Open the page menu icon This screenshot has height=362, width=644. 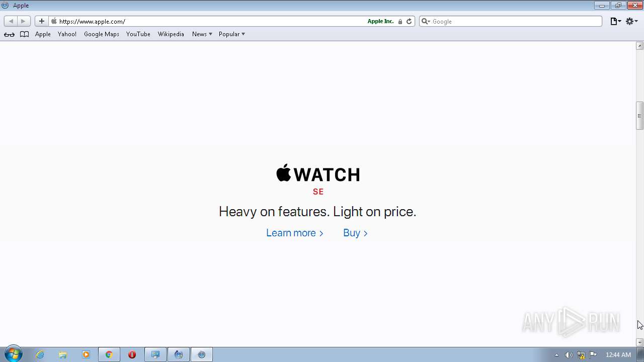tap(615, 21)
